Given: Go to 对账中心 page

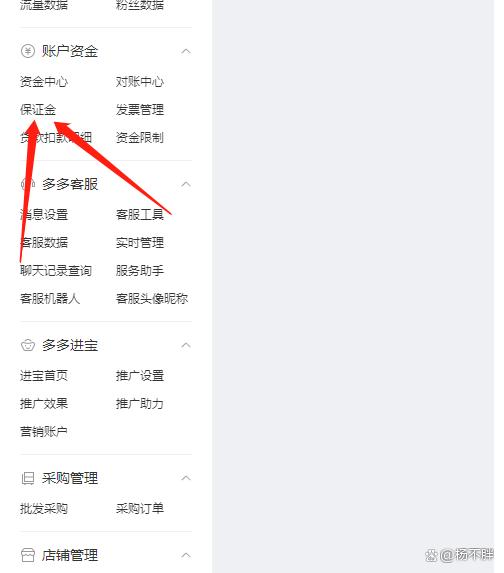Looking at the screenshot, I should tap(140, 81).
